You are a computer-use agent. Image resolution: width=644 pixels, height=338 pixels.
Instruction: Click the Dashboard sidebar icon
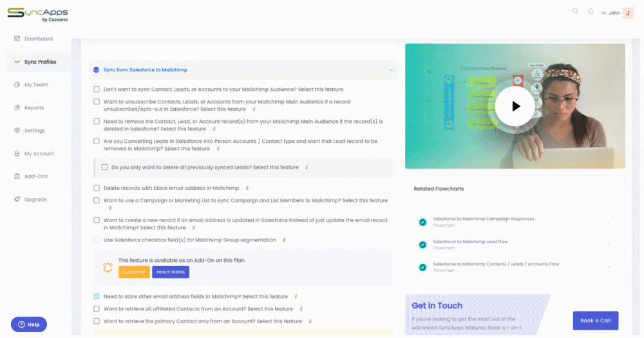point(17,39)
